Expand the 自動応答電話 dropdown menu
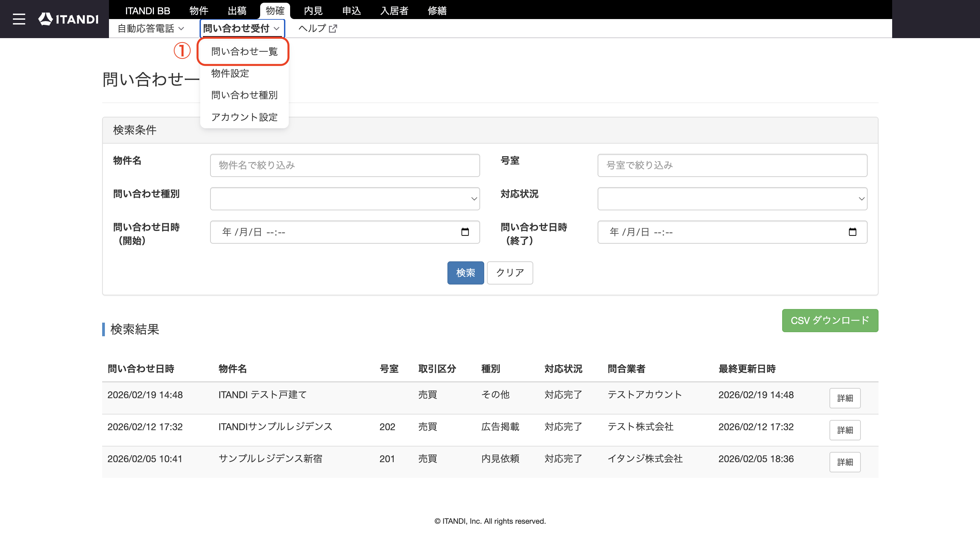Viewport: 980px width, 552px height. [151, 29]
